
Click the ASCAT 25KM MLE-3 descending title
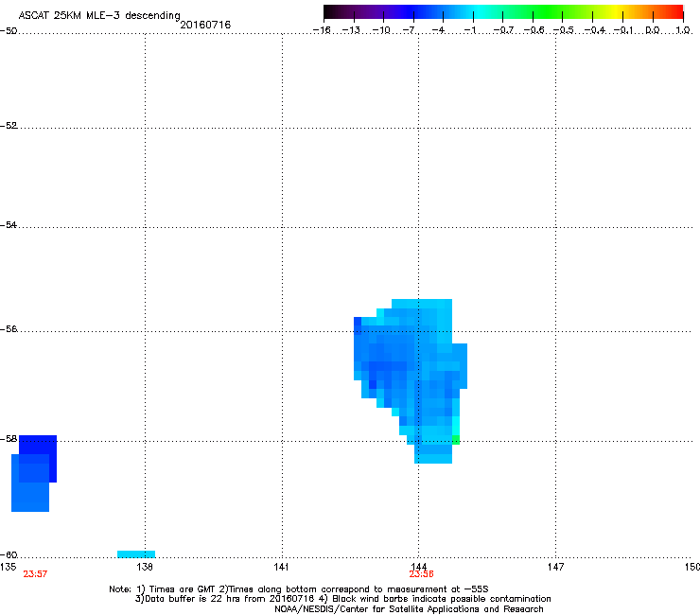99,15
